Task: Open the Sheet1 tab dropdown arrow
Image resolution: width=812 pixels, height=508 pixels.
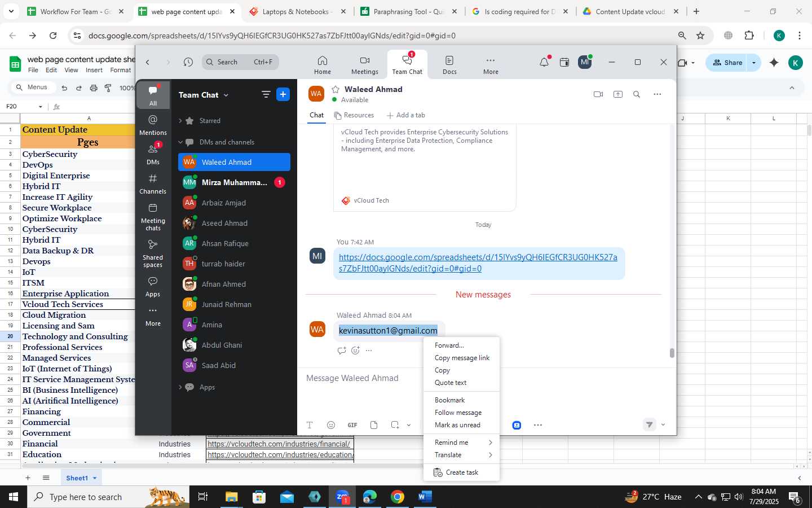Action: point(95,478)
